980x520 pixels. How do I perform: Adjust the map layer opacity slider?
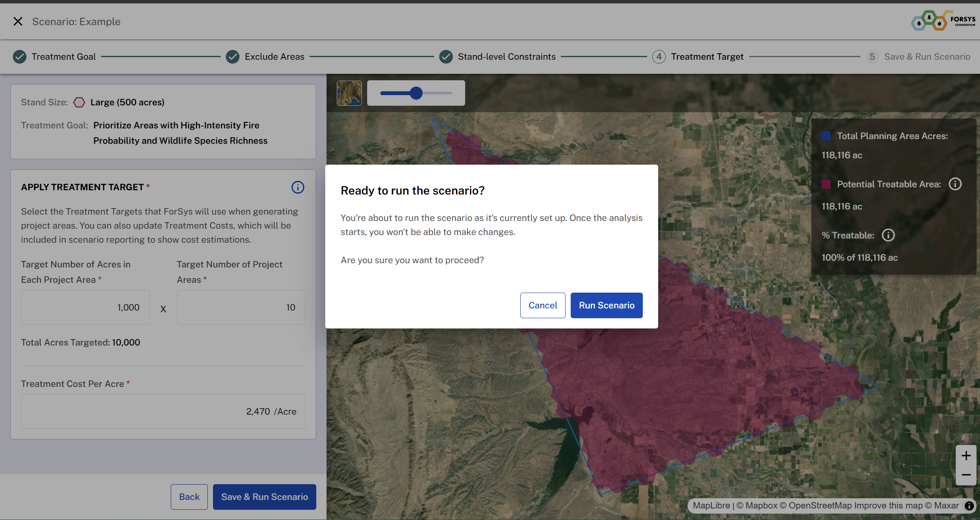[x=416, y=93]
